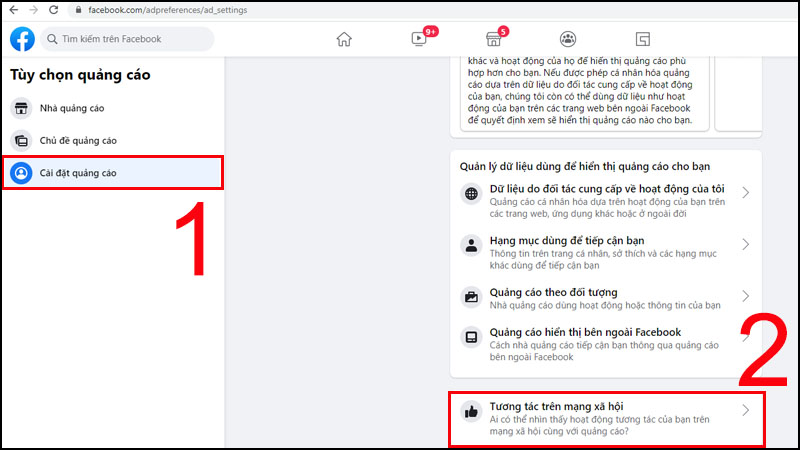The height and width of the screenshot is (450, 800).
Task: Open Chủ đề quảng cáo menu item
Action: tap(113, 141)
